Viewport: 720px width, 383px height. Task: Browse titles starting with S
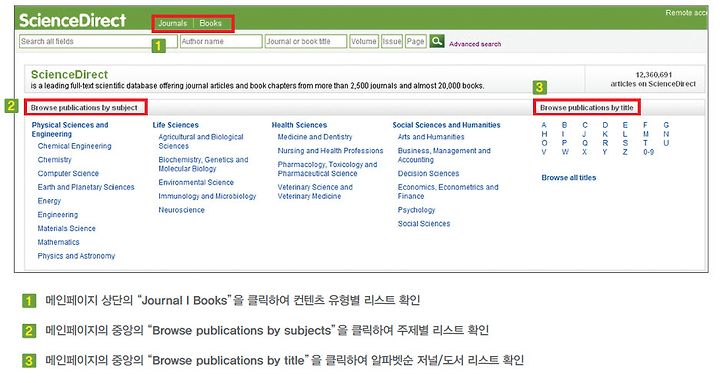point(625,143)
